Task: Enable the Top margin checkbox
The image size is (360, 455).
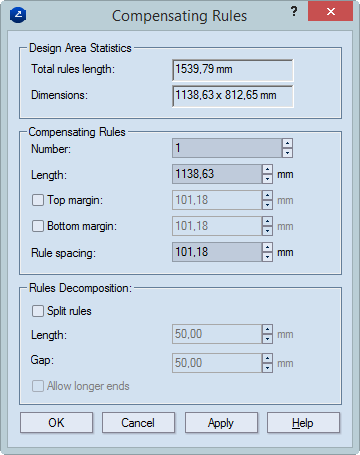Action: (38, 200)
